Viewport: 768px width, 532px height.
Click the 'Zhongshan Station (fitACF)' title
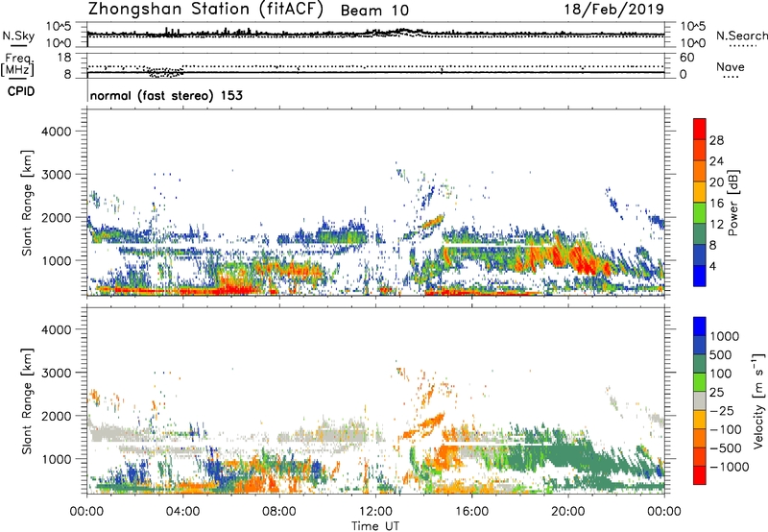[205, 10]
